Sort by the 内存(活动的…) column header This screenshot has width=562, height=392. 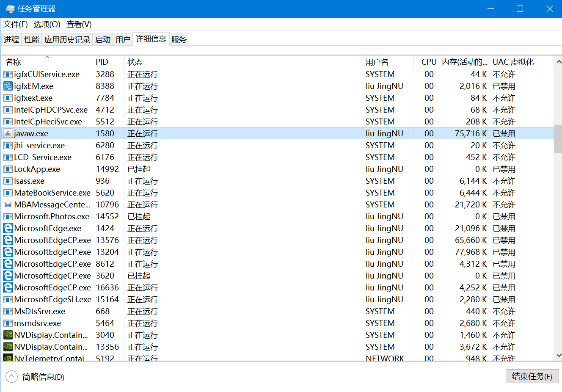coord(465,62)
